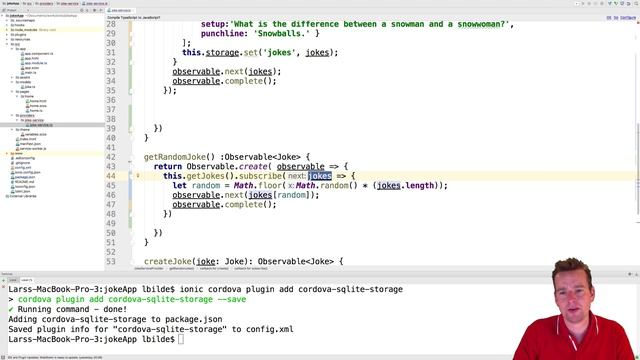
Task: Click scroll-from-source icon in Project panel
Action: 82,10
